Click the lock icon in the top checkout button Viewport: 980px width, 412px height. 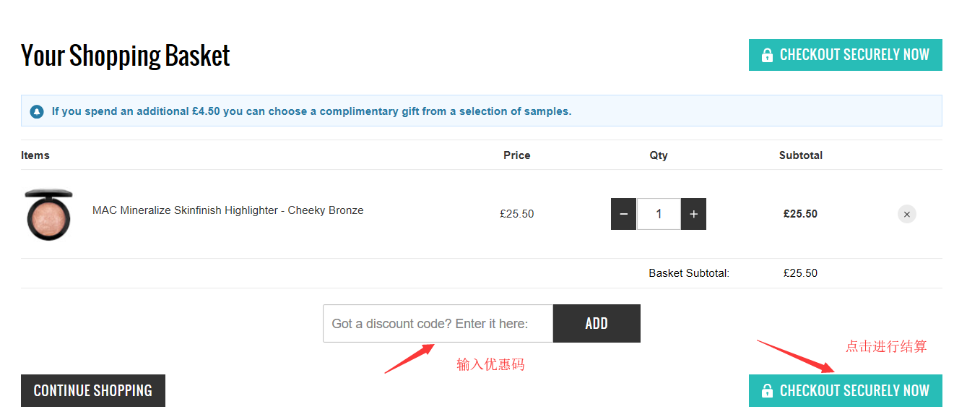(767, 55)
